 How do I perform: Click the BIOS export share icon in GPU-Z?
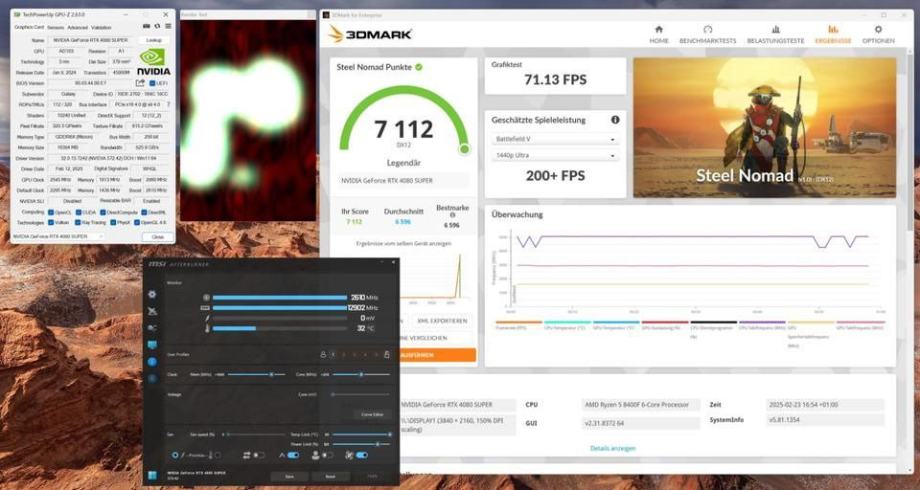(x=140, y=83)
